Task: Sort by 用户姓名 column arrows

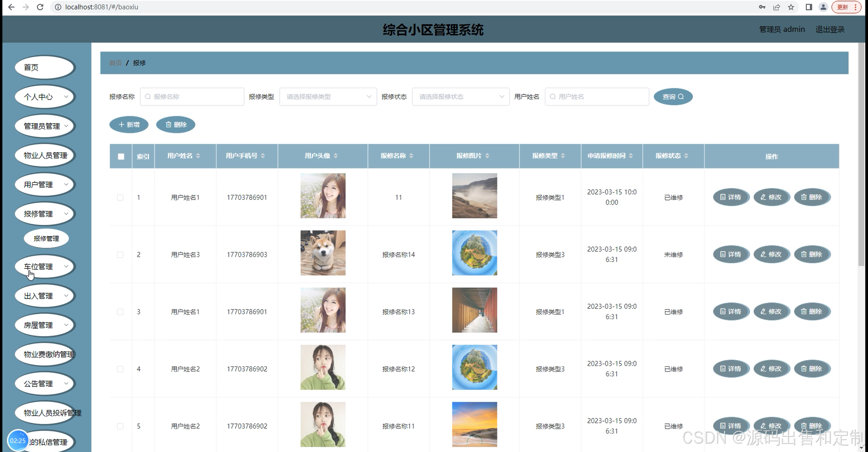Action: [x=198, y=156]
